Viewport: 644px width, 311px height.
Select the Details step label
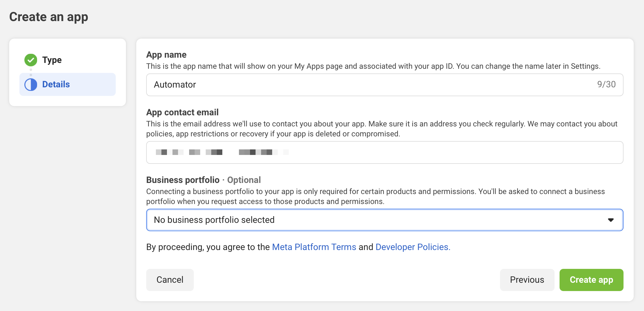(x=56, y=84)
